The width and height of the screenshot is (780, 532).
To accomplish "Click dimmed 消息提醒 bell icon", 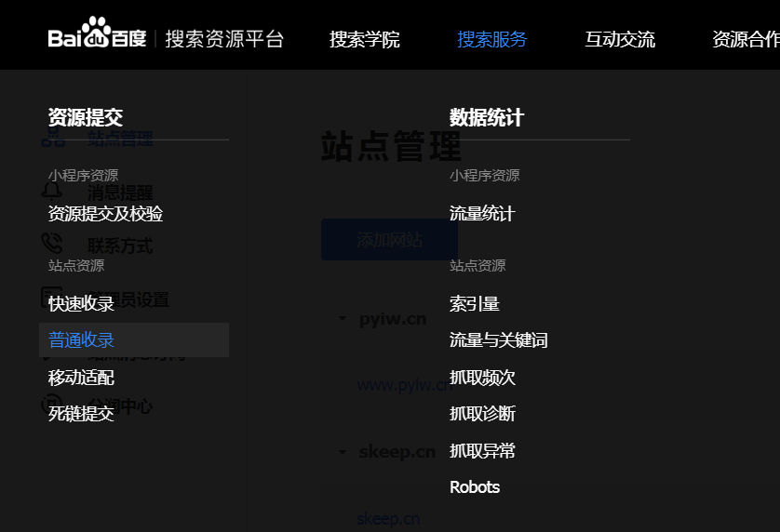I will click(x=52, y=191).
